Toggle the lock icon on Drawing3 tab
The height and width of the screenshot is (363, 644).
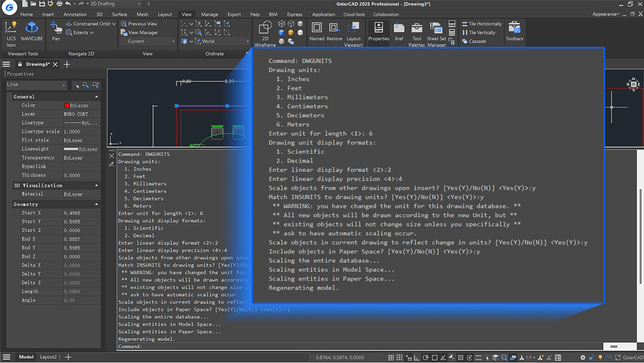coord(20,64)
